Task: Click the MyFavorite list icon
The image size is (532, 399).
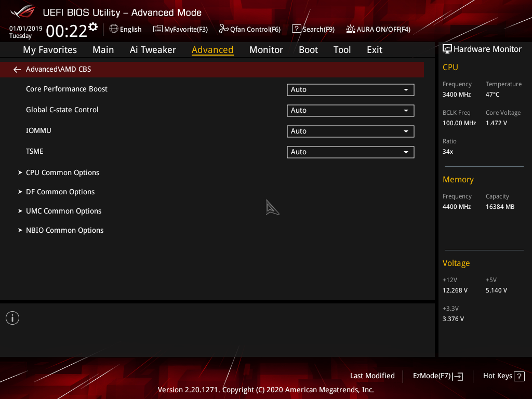Action: coord(157,29)
